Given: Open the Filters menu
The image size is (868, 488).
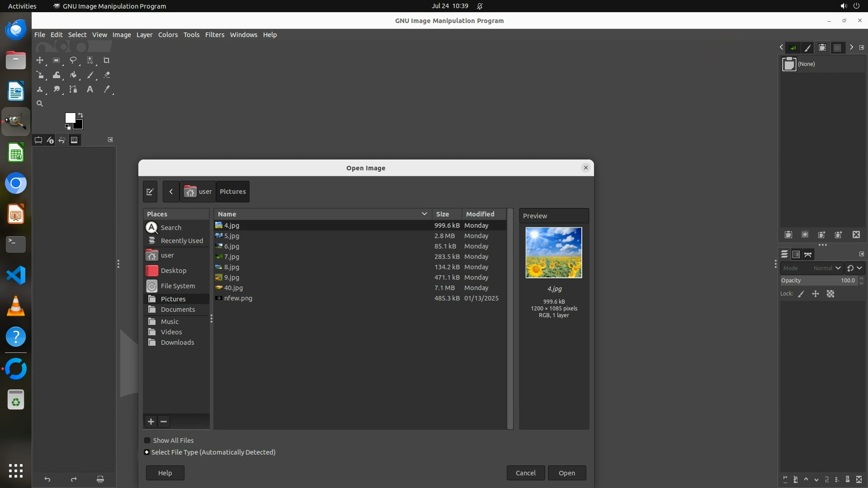Looking at the screenshot, I should 214,35.
